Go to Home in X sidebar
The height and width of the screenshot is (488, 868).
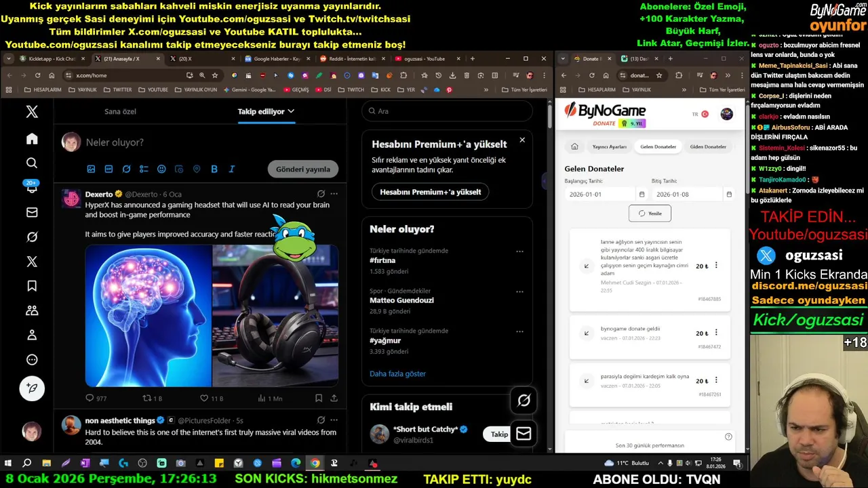(32, 139)
